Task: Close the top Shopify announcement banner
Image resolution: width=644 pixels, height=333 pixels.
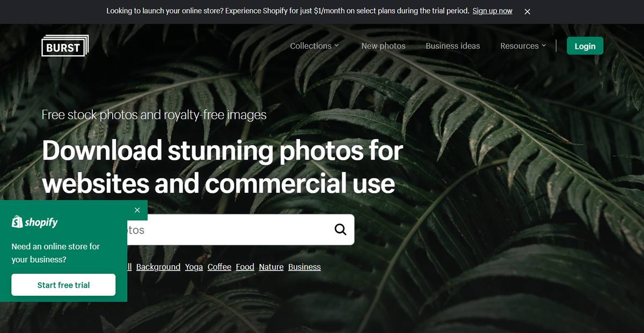Action: point(528,11)
